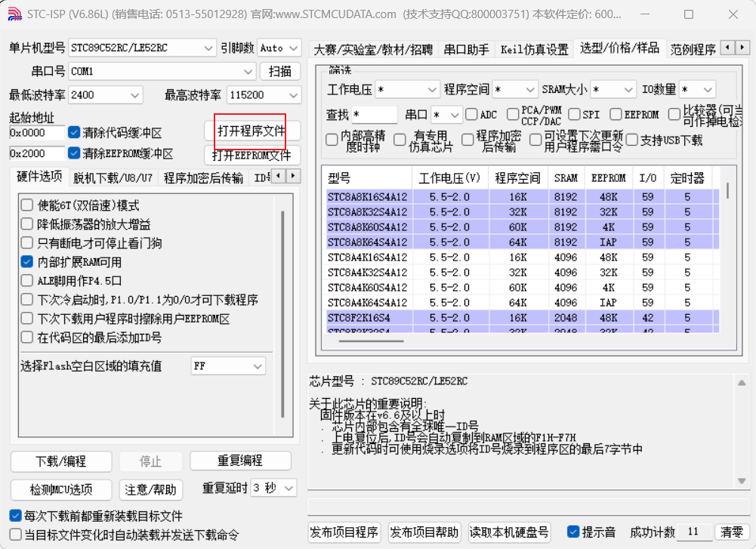756x549 pixels.
Task: Switch to the 脱机下载/U8/U7 tab
Action: 110,177
